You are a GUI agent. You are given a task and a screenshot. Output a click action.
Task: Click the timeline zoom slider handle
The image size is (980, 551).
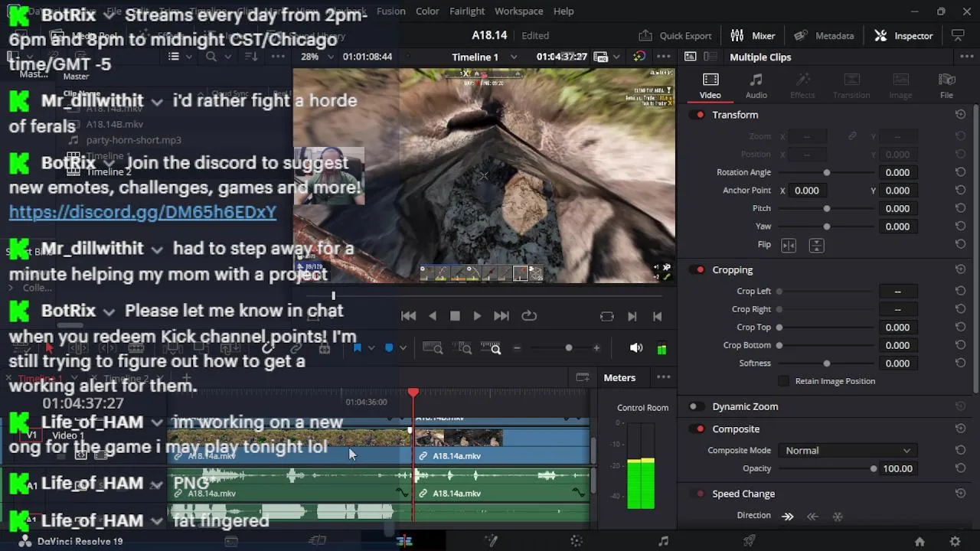568,348
